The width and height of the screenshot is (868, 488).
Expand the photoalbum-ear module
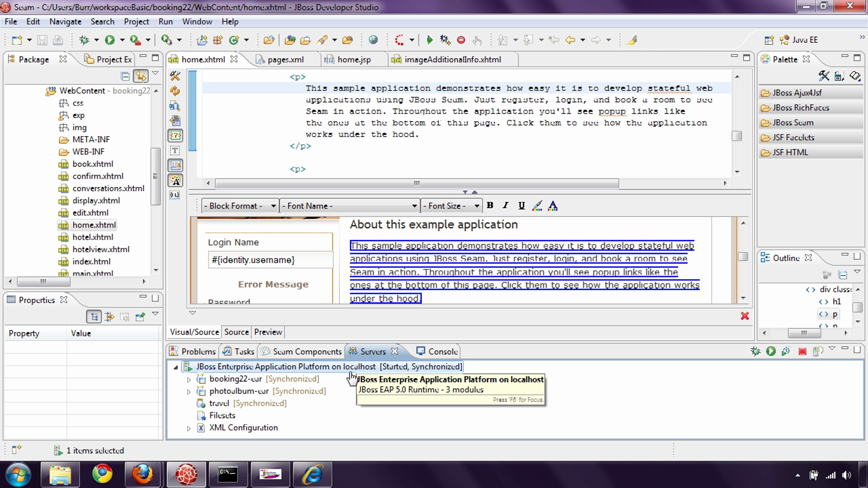pos(189,391)
